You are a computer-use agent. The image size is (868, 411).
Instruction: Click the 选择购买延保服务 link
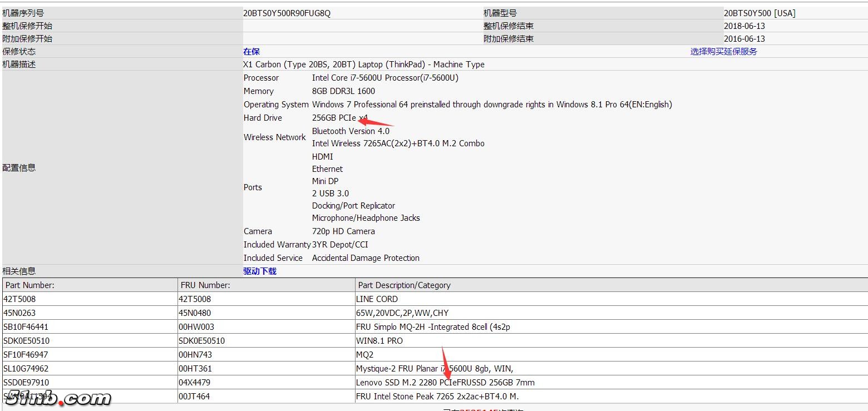(723, 52)
